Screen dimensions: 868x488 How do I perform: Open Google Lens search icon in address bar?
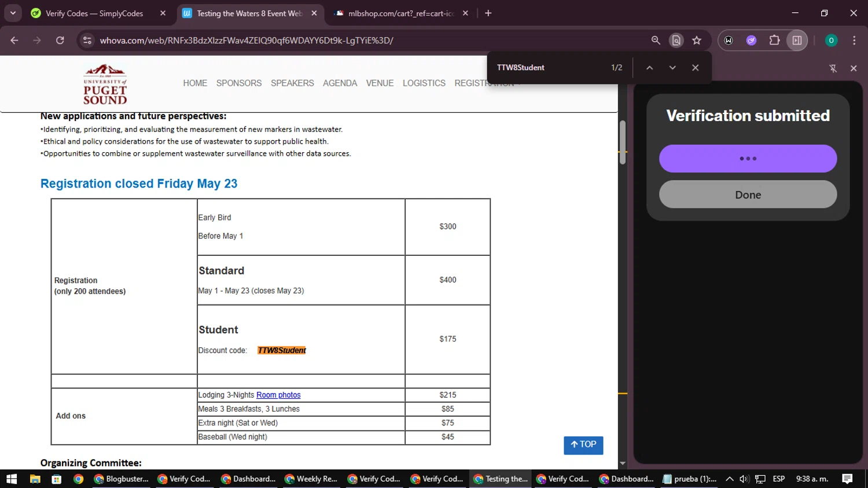click(676, 41)
